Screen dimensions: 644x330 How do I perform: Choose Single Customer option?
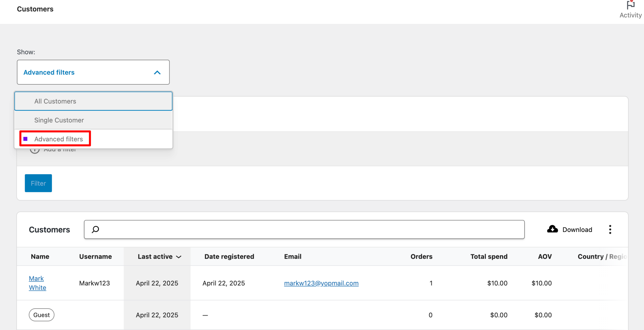tap(93, 120)
